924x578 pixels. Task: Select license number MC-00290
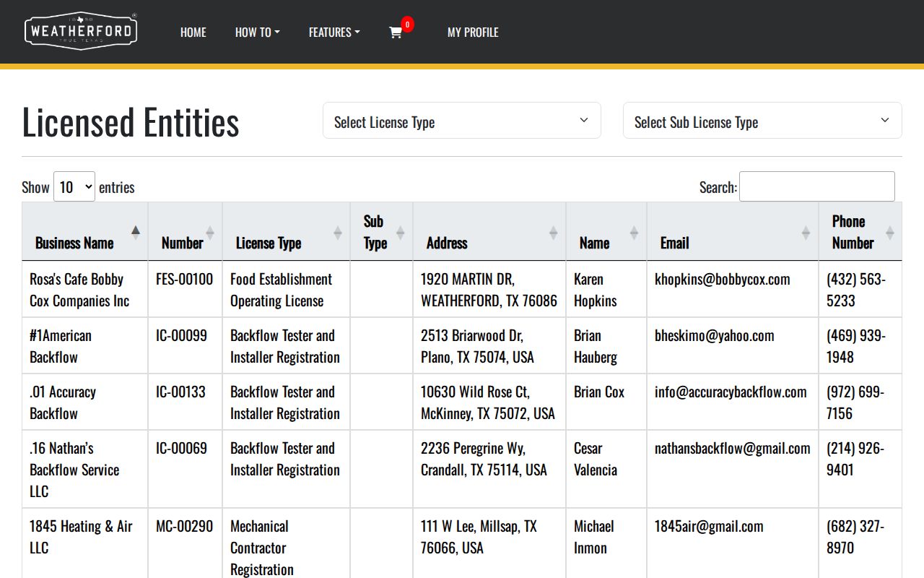pos(184,526)
